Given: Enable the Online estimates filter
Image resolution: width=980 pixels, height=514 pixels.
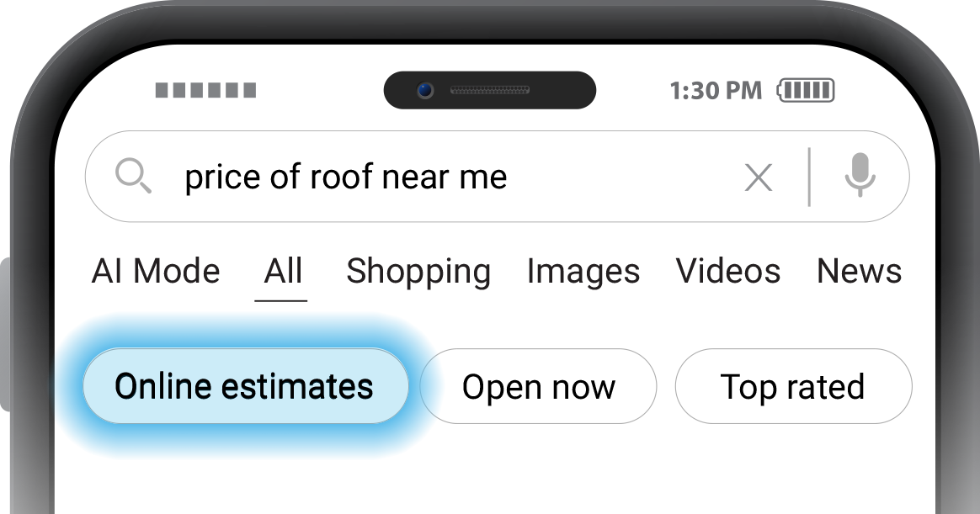Looking at the screenshot, I should click(x=245, y=386).
